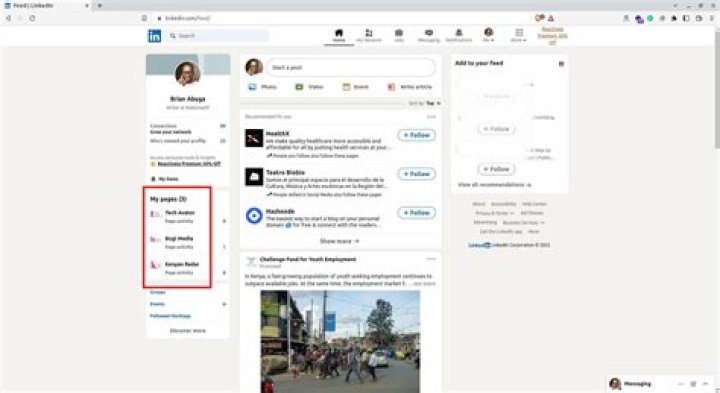720x393 pixels.
Task: Click Discover more in left sidebar
Action: pos(188,331)
